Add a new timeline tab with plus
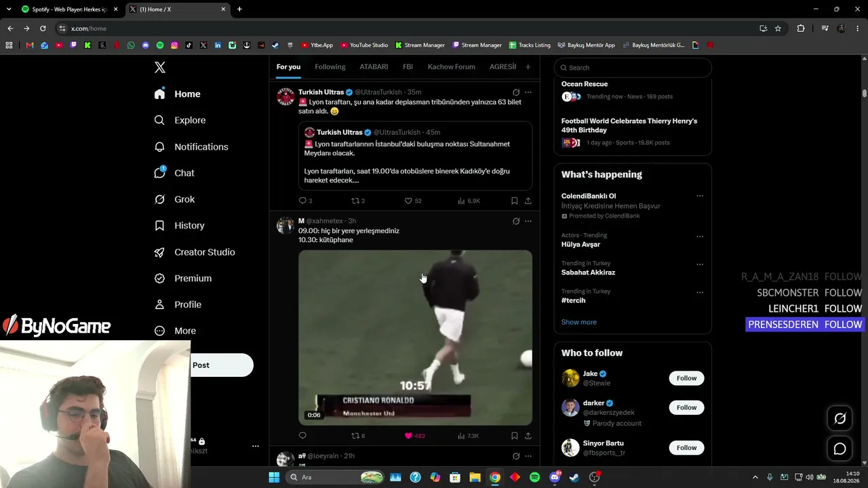 (528, 67)
